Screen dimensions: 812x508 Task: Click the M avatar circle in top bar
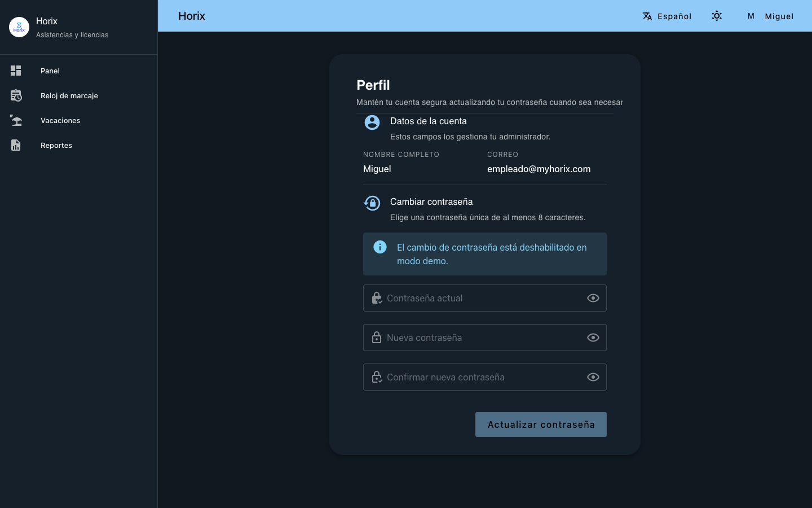[751, 16]
